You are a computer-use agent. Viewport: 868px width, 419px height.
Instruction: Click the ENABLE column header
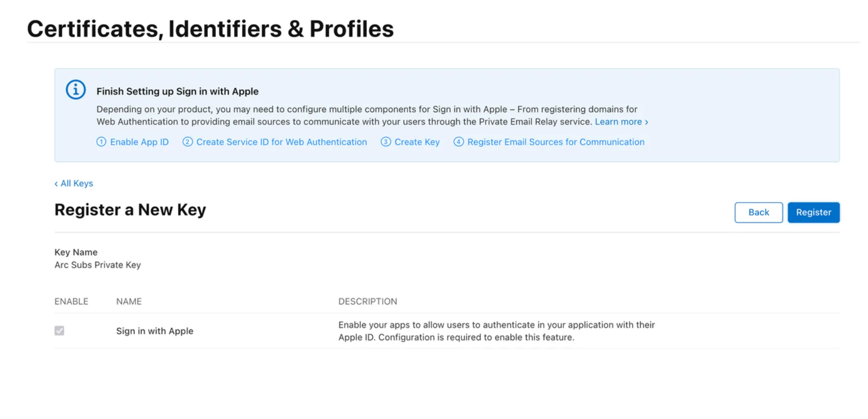(71, 301)
